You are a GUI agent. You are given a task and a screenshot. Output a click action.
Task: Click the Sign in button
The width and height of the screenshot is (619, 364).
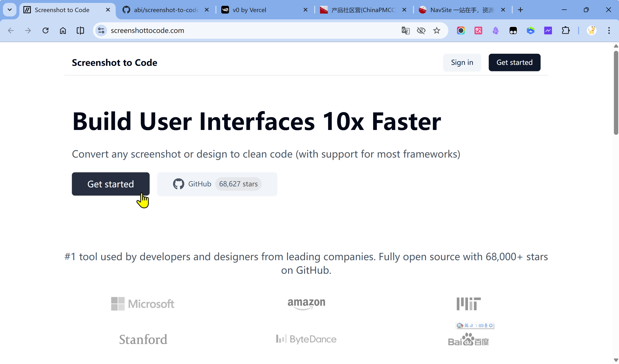point(462,62)
